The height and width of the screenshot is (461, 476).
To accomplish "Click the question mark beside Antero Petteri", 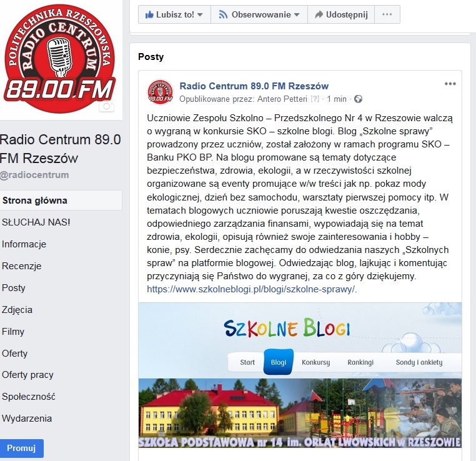I will coord(315,99).
